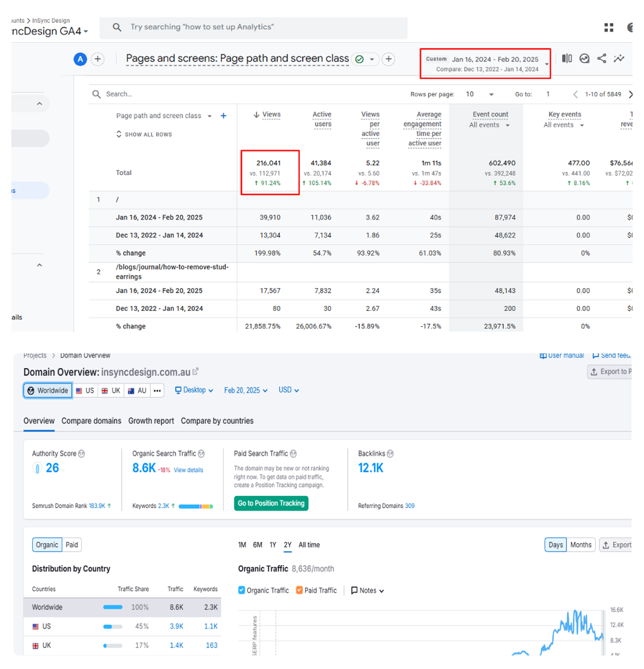Click the Insights icon in report toolbar
The height and width of the screenshot is (669, 644).
(619, 59)
